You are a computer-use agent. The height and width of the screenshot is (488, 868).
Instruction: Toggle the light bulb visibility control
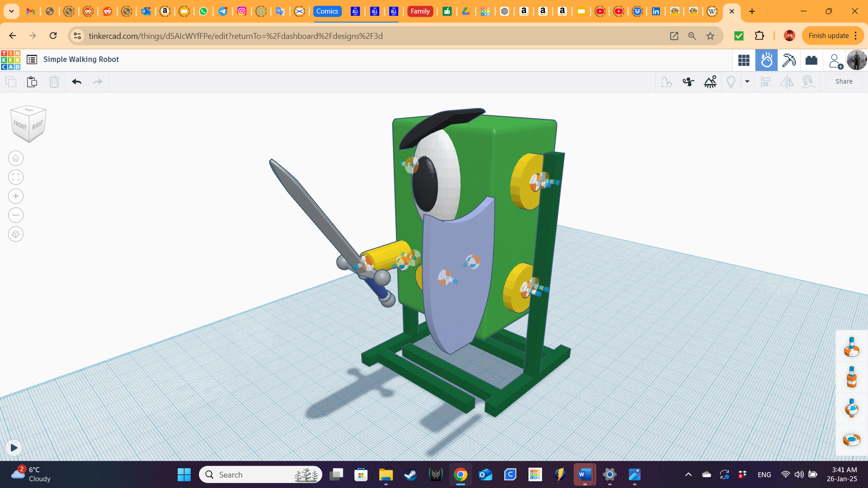[x=732, y=81]
